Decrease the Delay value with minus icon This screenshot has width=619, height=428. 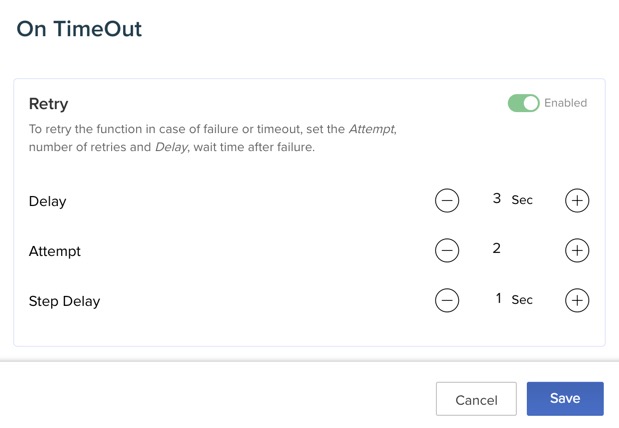coord(447,200)
